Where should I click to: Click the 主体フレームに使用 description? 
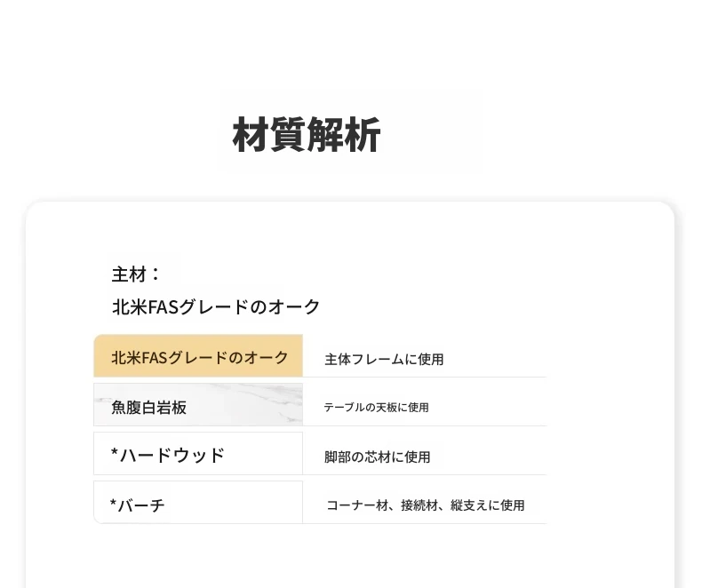(x=384, y=360)
